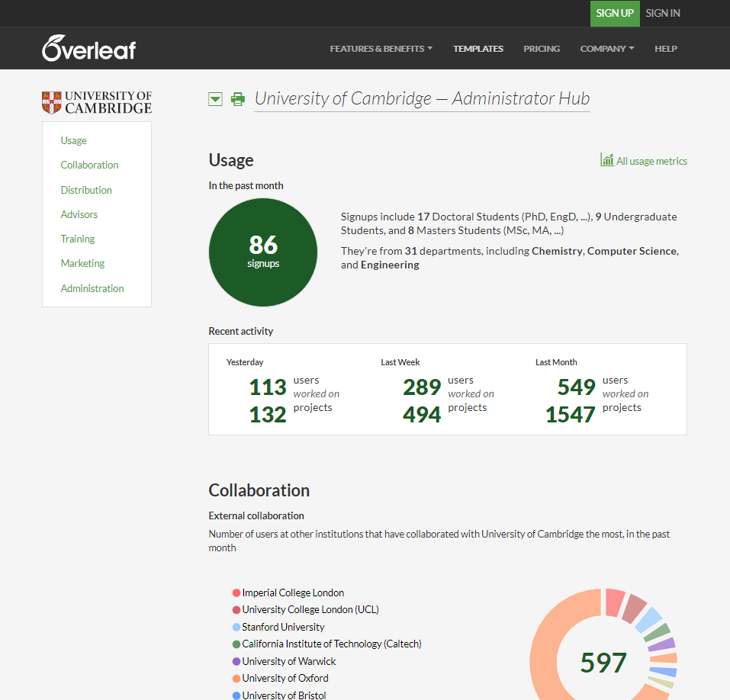Select Marketing in the sidebar

pyautogui.click(x=82, y=263)
